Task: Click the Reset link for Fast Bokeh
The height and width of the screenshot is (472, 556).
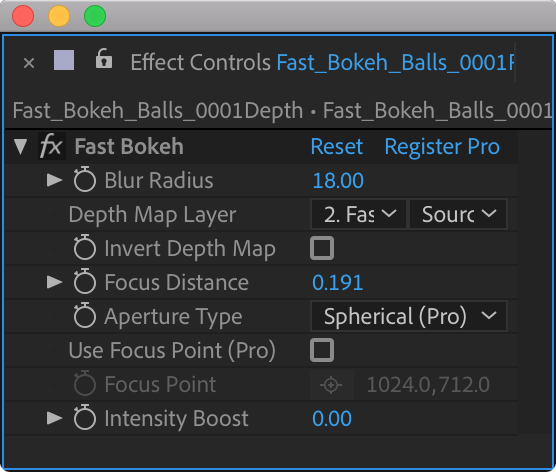Action: click(337, 146)
